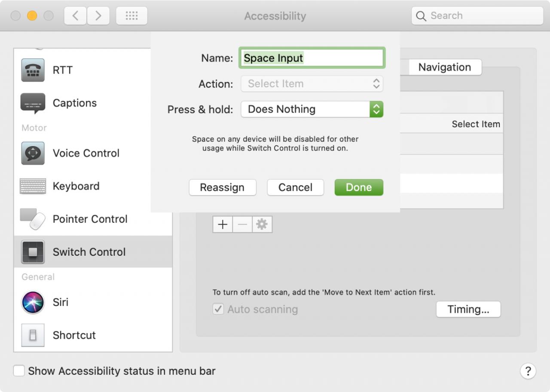The height and width of the screenshot is (392, 550).
Task: Click the Siri icon
Action: pos(33,302)
